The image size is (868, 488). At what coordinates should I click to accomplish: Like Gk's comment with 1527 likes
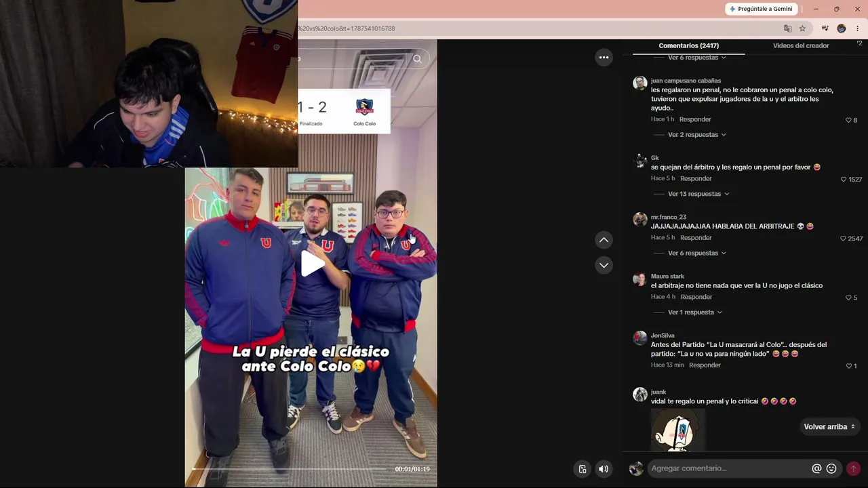844,180
